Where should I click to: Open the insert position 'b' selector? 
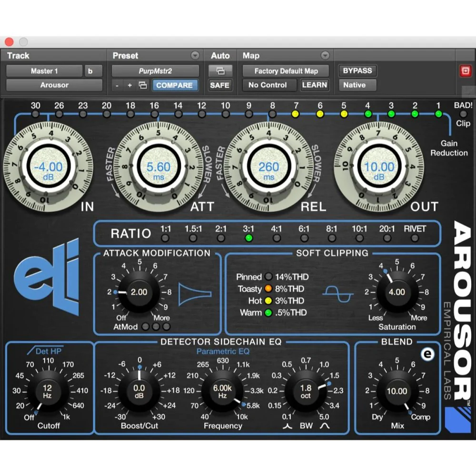click(x=93, y=71)
